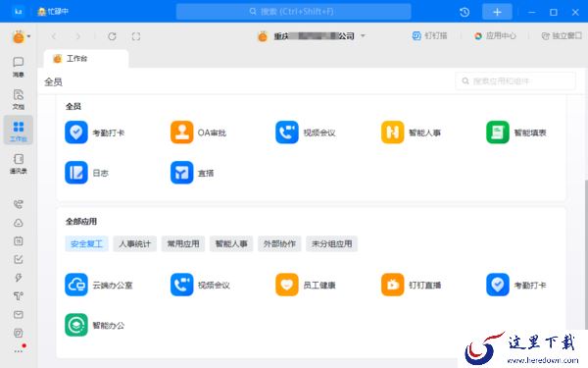Open the 钉钉直播 app
Image resolution: width=588 pixels, height=368 pixels.
pos(411,285)
